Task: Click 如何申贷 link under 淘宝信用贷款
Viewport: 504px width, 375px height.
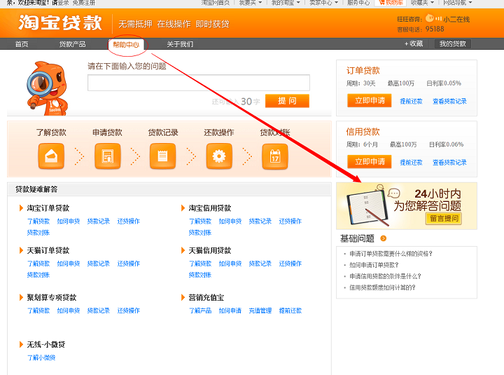Action: click(x=230, y=221)
